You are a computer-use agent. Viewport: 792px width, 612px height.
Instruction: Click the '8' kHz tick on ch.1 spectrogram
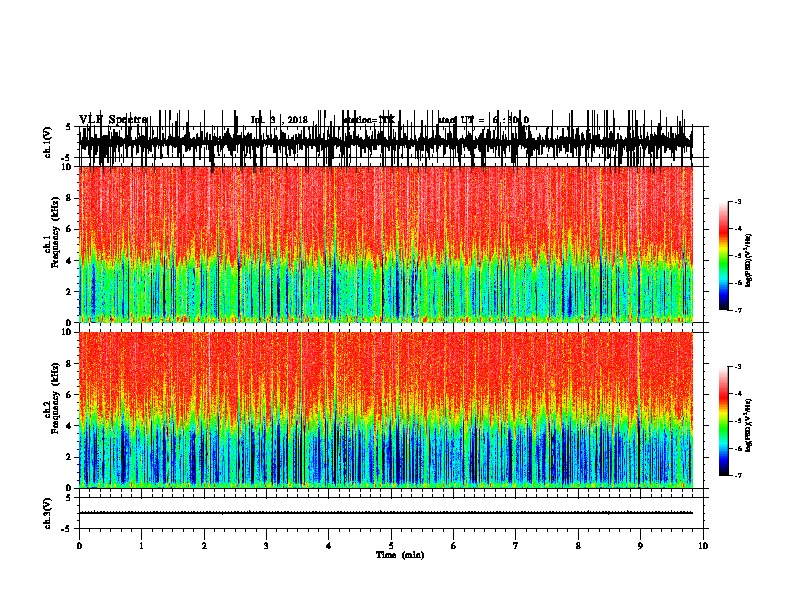click(69, 198)
